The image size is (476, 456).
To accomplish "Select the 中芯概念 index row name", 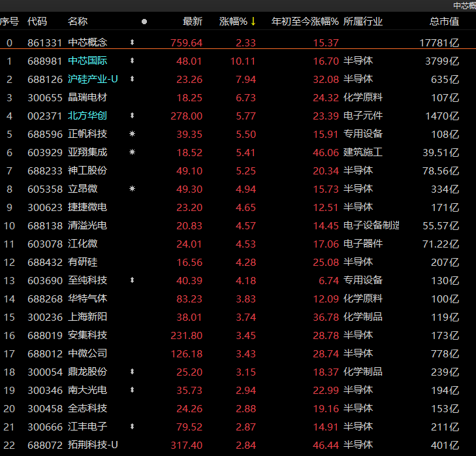I will click(87, 42).
